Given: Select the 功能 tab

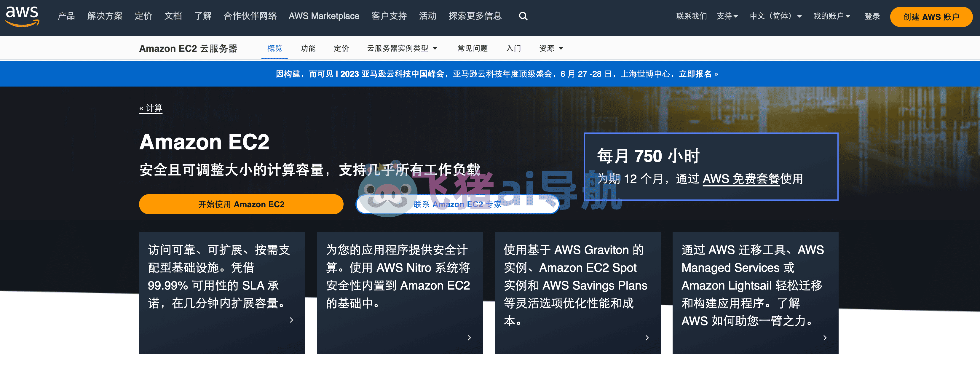Looking at the screenshot, I should pyautogui.click(x=308, y=48).
